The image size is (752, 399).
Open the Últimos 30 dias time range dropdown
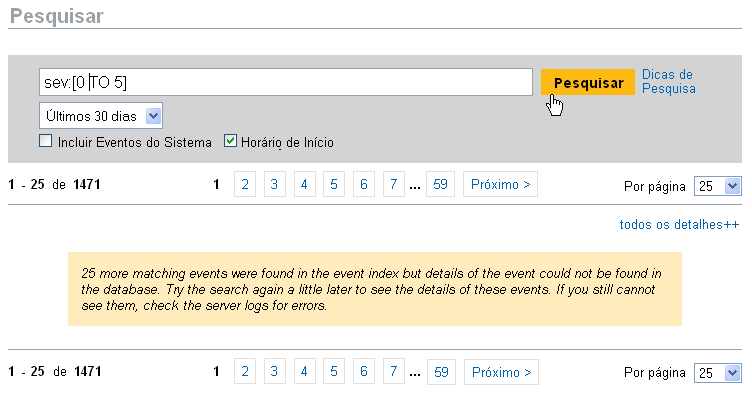101,116
